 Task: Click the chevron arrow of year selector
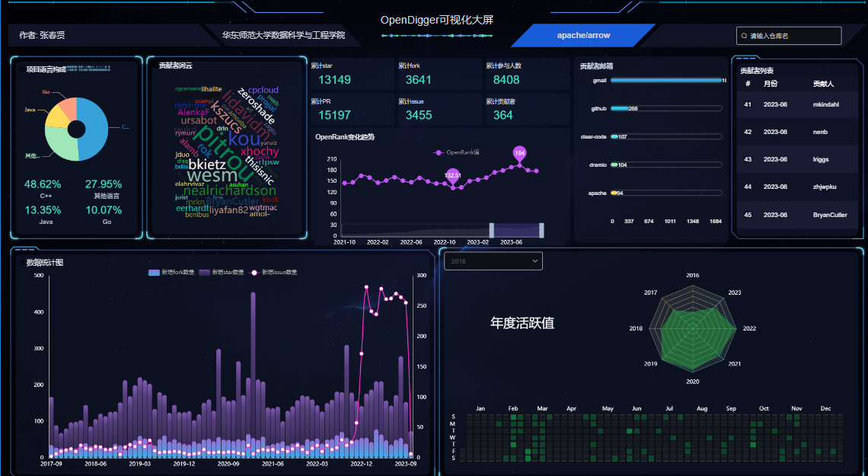pyautogui.click(x=535, y=261)
